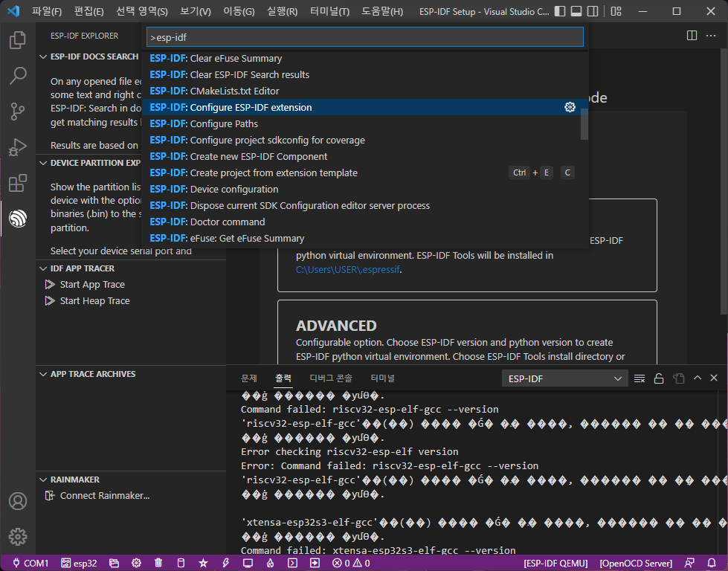Select the COM1 serial port in status bar
728x571 pixels.
30,563
